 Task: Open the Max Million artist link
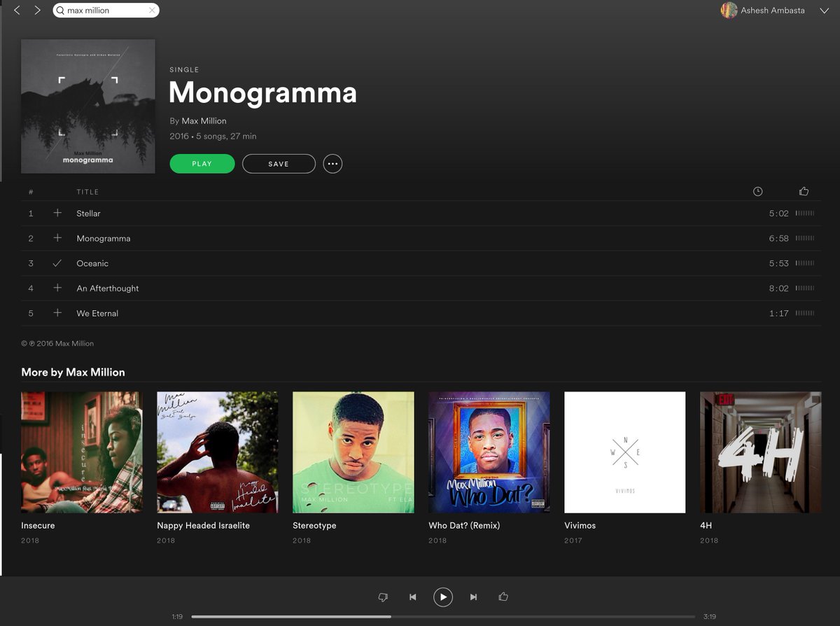(x=204, y=120)
